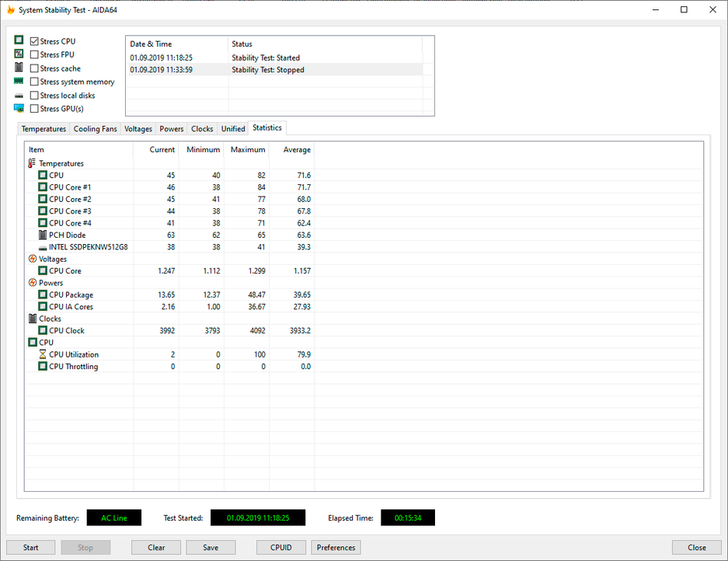Image resolution: width=728 pixels, height=561 pixels.
Task: Click the CPU Clock average value 3933.2
Action: tap(300, 331)
